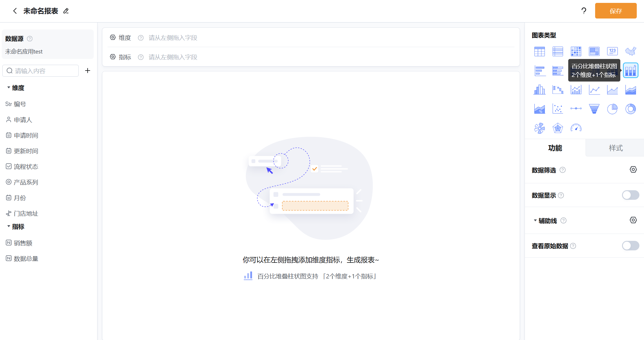This screenshot has width=644, height=340.
Task: Choose the heatmap grid chart type
Action: [x=576, y=51]
